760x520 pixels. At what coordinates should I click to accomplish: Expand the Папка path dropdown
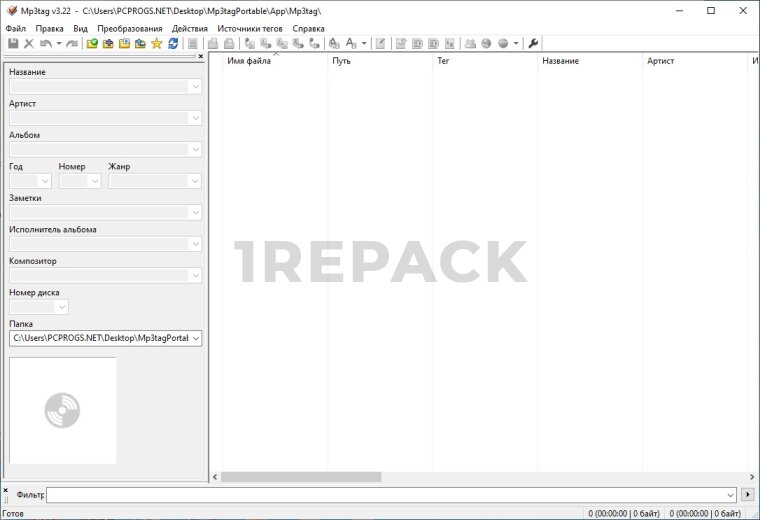tap(195, 338)
